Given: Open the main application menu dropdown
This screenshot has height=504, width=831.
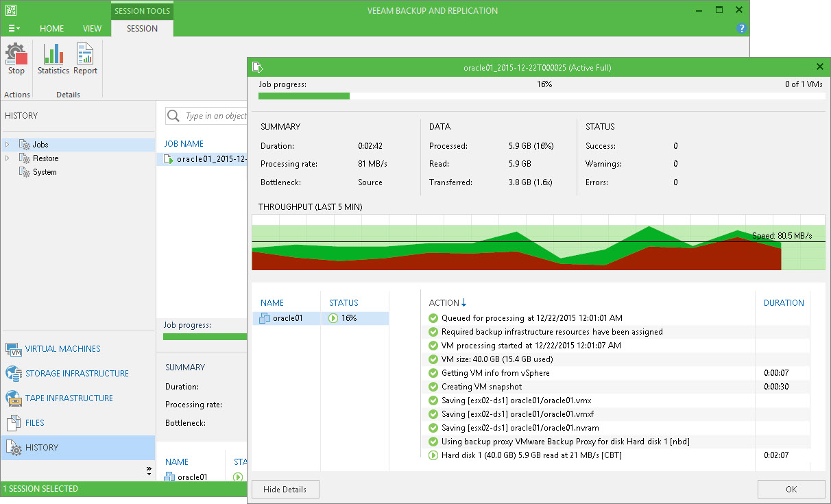Looking at the screenshot, I should coord(14,29).
